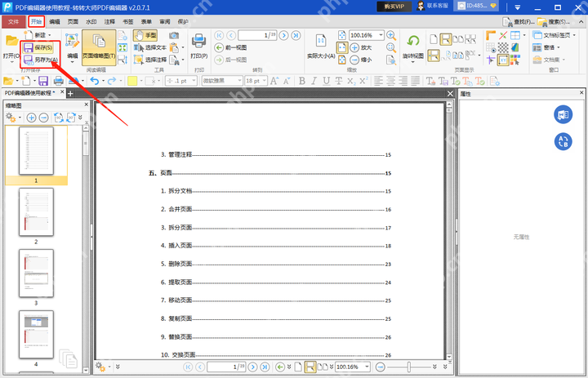Click the Save As (另存为) button

coord(41,60)
